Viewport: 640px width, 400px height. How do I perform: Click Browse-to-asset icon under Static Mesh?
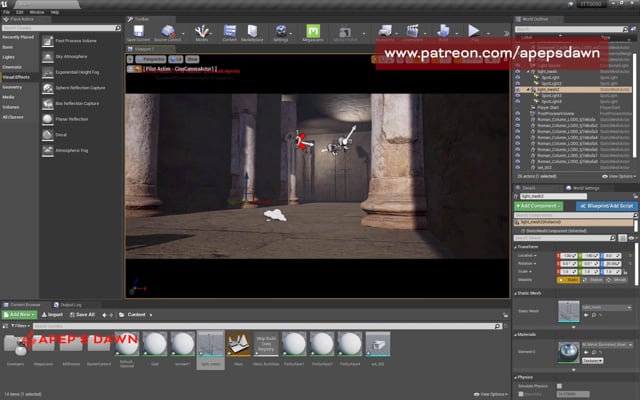pyautogui.click(x=594, y=315)
